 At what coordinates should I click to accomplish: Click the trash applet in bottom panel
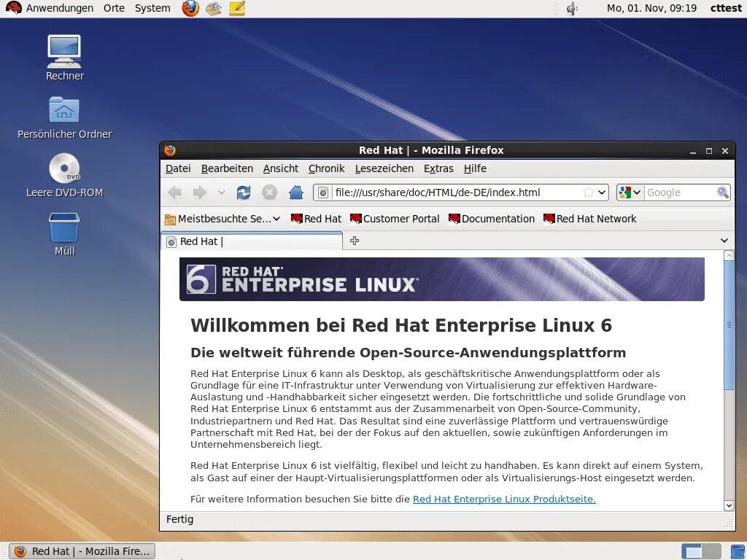tap(737, 551)
